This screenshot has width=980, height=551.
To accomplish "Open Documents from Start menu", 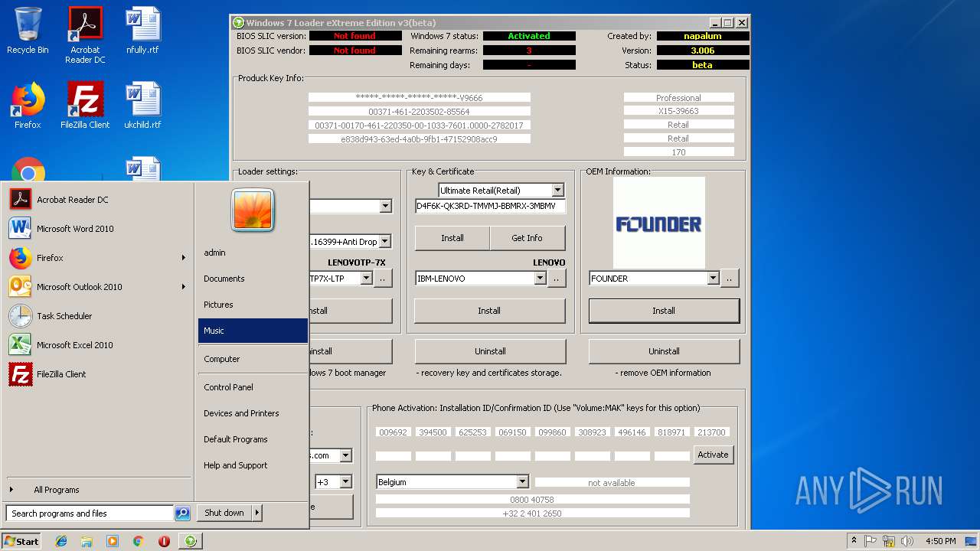I will point(253,279).
